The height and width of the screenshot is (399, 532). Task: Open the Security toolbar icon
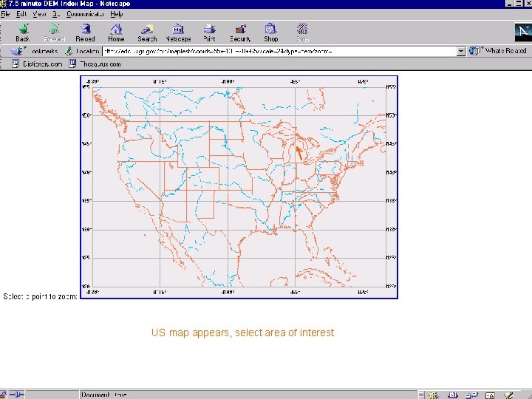coord(240,29)
